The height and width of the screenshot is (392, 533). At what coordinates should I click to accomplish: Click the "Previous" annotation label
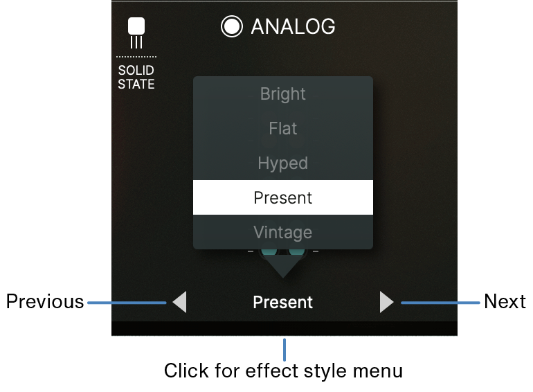[x=45, y=301]
